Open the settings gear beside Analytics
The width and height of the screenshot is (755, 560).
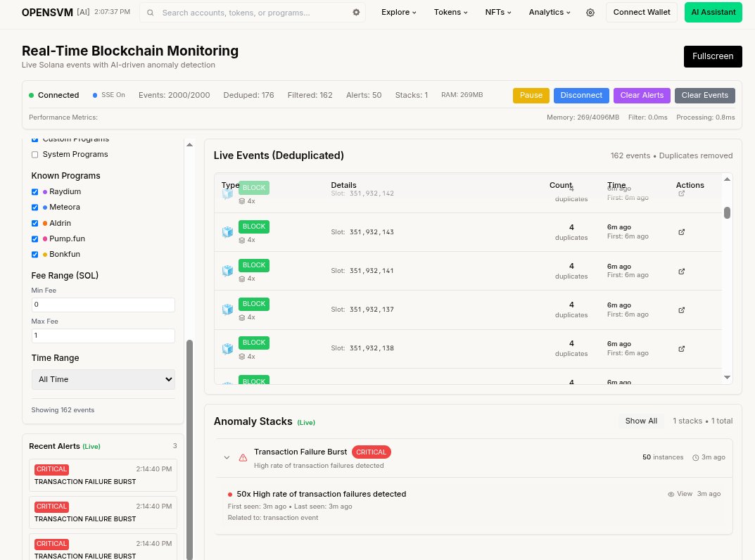point(590,12)
